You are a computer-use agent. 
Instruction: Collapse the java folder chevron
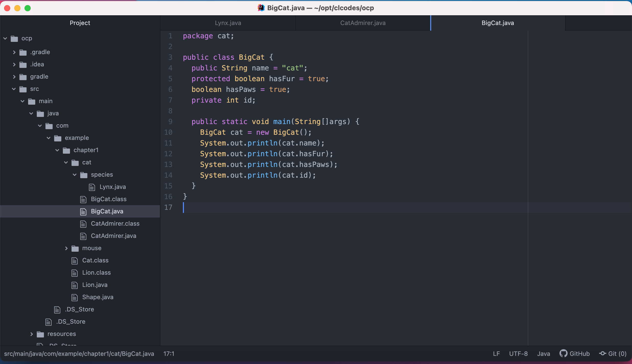[31, 114]
